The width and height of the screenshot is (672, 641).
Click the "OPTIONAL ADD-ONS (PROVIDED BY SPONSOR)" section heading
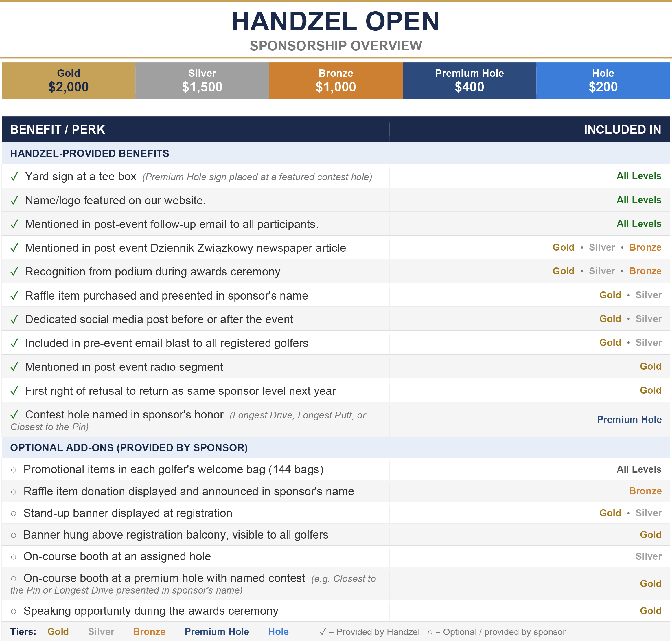[129, 448]
